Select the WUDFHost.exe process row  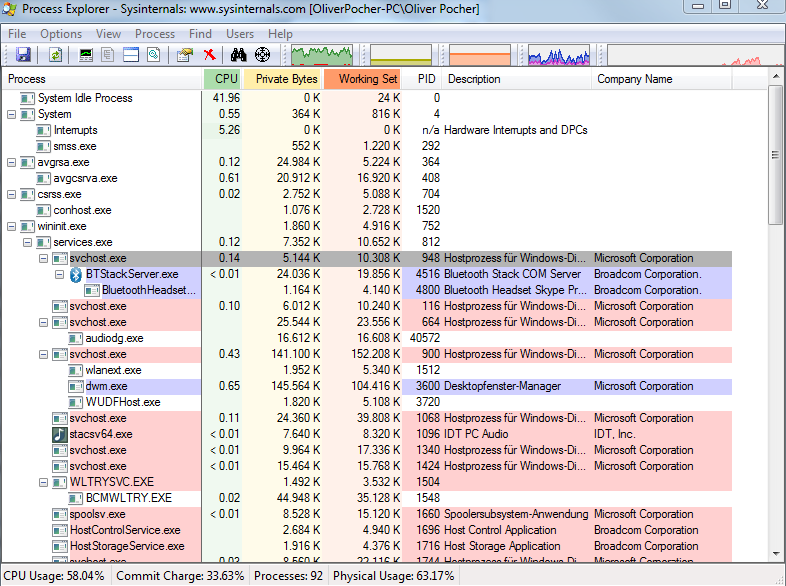pyautogui.click(x=367, y=403)
